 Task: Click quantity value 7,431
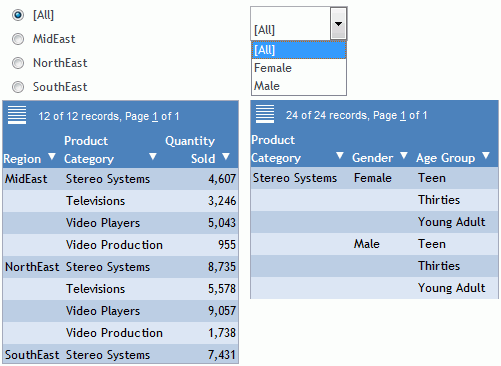tap(222, 355)
